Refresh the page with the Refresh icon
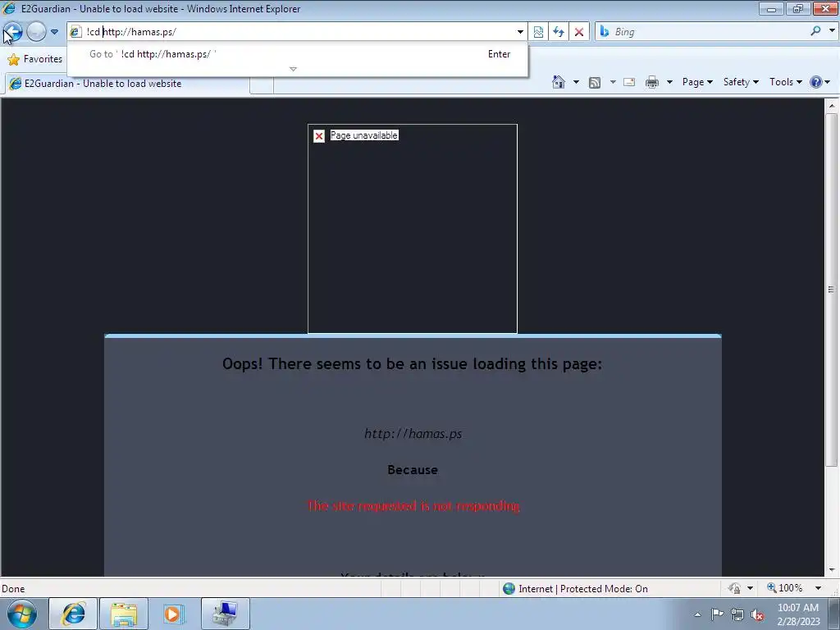The height and width of the screenshot is (630, 840). [559, 32]
